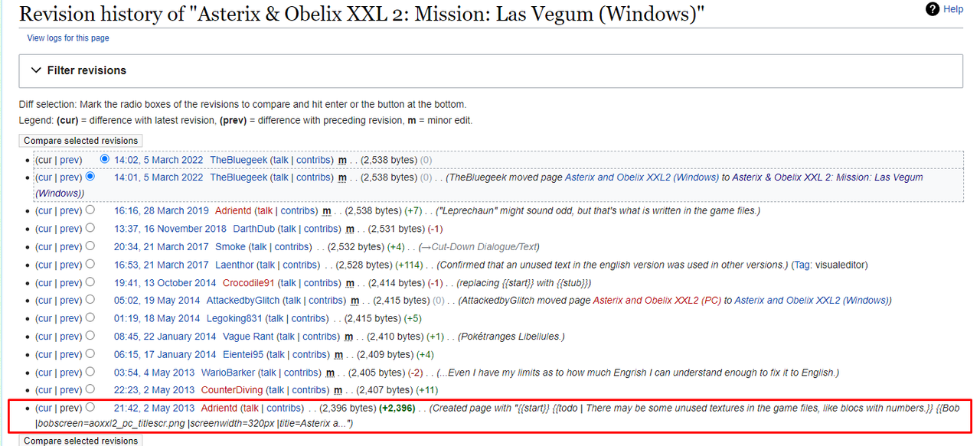This screenshot has height=446, width=980.
Task: Click '(2,396 bytes)' size text
Action: pos(348,409)
